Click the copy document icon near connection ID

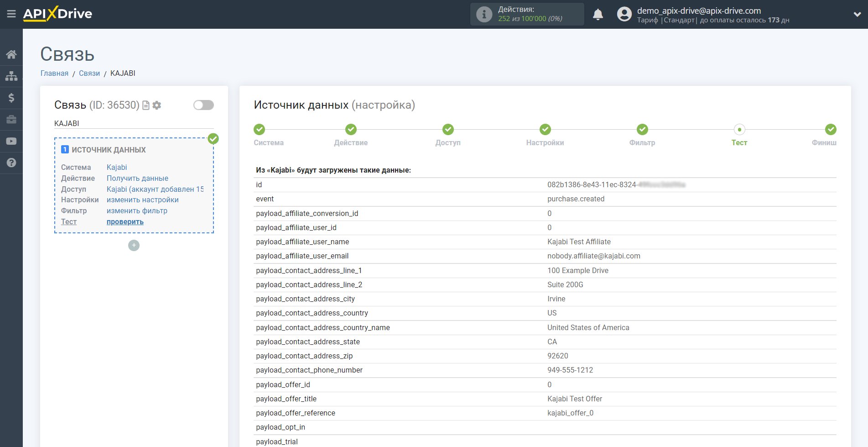pyautogui.click(x=146, y=105)
